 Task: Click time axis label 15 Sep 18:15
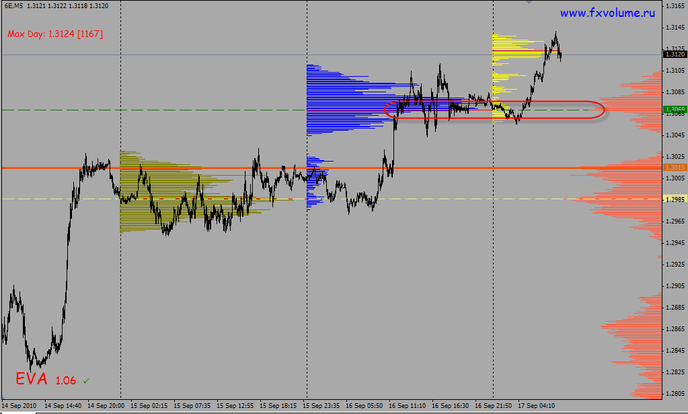coord(278,406)
